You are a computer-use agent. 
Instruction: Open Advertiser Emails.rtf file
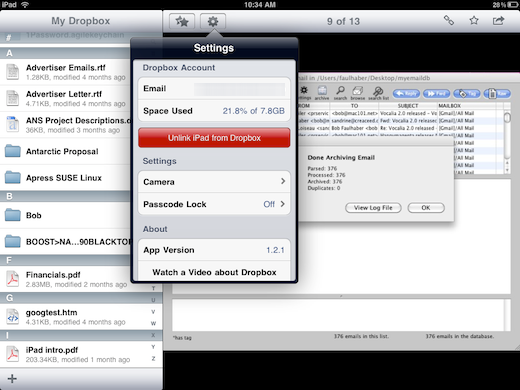(x=65, y=72)
